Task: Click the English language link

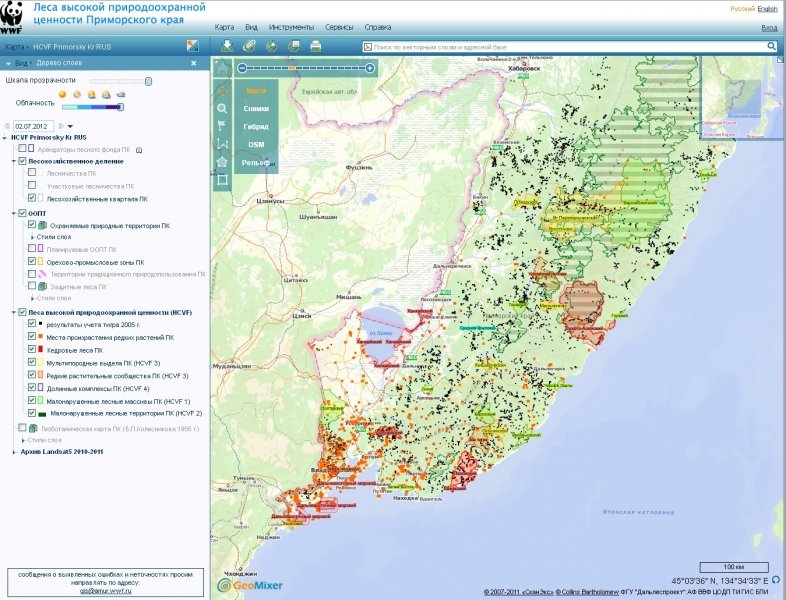Action: pos(767,8)
